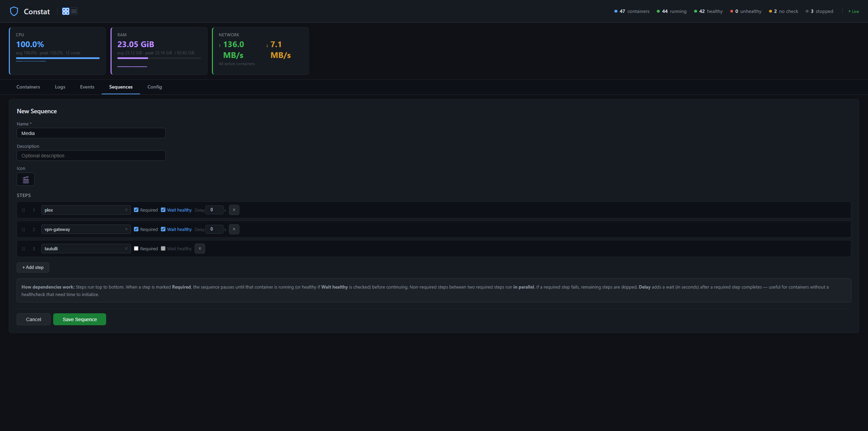Screen dimensions: 868x431
Task: Uncheck Wait healthy for vpn-gateway step
Action: tap(163, 229)
